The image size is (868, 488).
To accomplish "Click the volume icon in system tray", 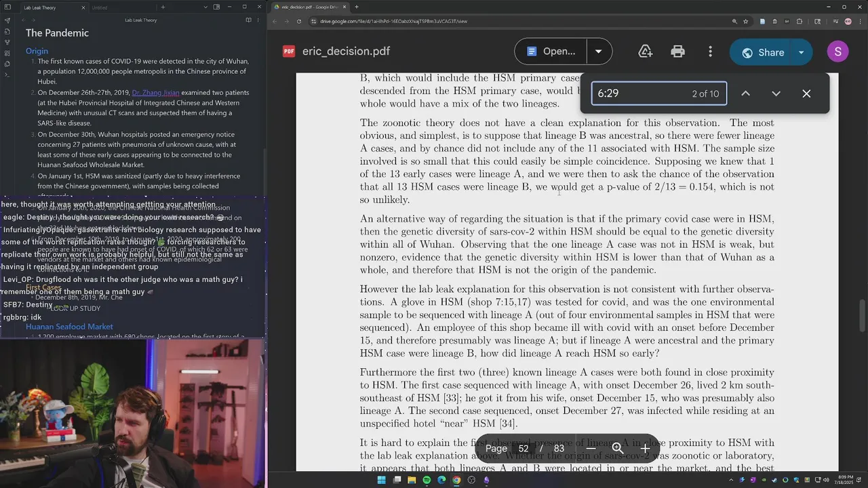I will click(827, 480).
